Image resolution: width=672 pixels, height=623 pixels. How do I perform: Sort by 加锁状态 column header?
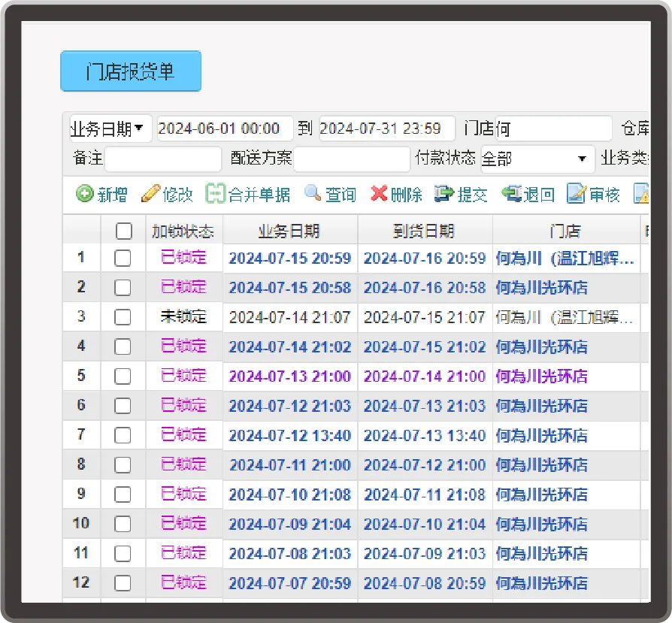(184, 231)
